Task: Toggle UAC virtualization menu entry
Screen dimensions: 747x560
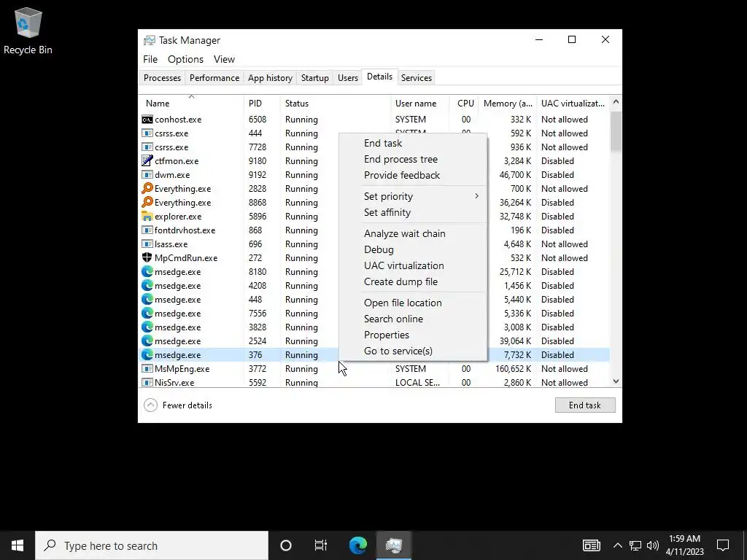Action: [x=413, y=265]
